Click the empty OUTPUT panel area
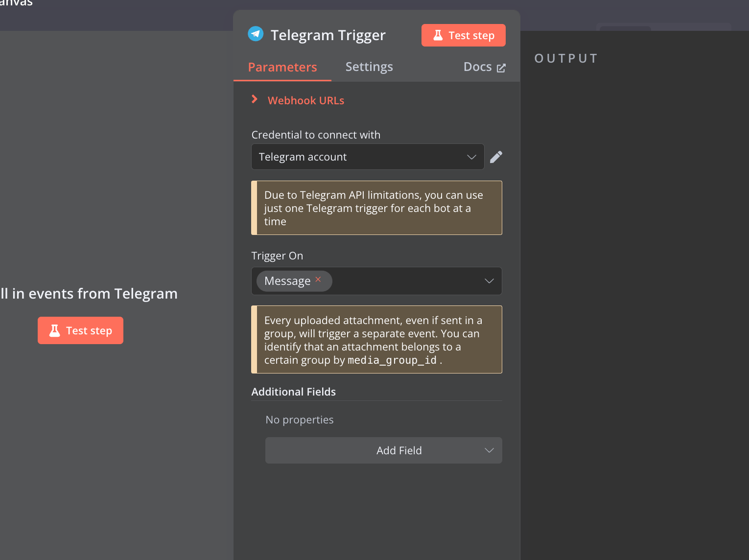This screenshot has width=749, height=560. coord(632,294)
